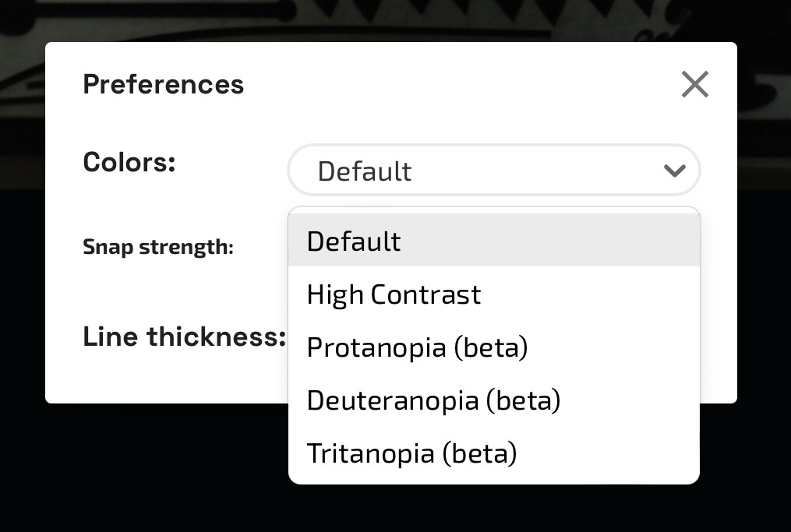Click the Colors: label

click(x=129, y=162)
